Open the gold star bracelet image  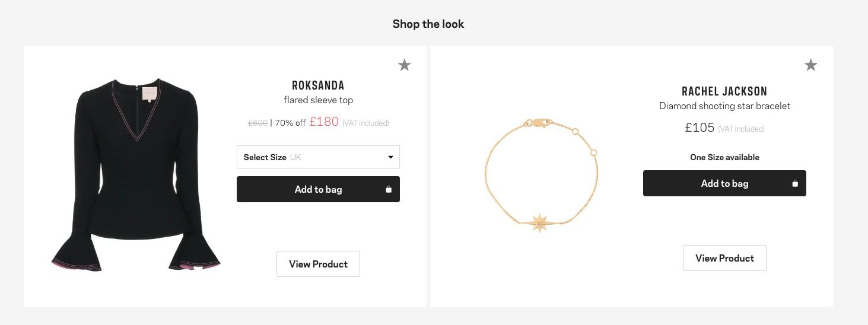coord(541,175)
